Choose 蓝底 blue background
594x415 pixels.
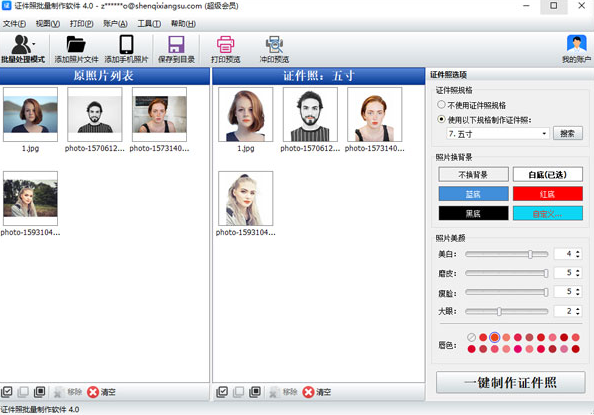point(473,194)
